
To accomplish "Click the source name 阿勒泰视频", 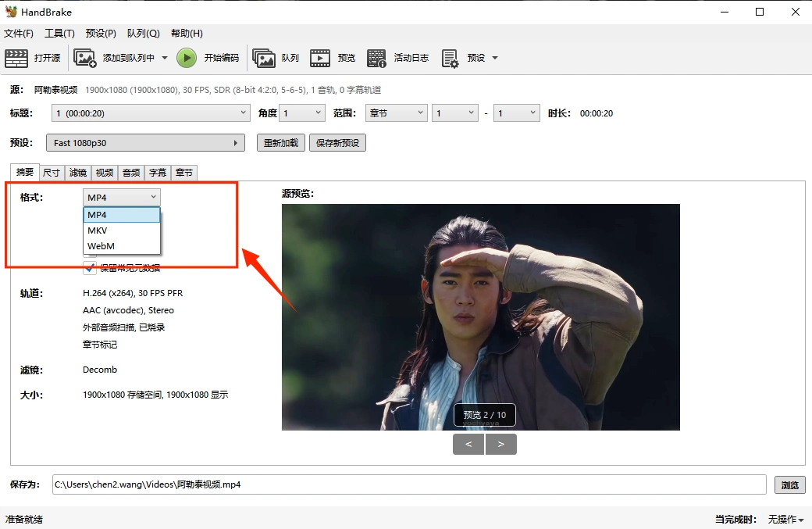I will click(x=56, y=90).
